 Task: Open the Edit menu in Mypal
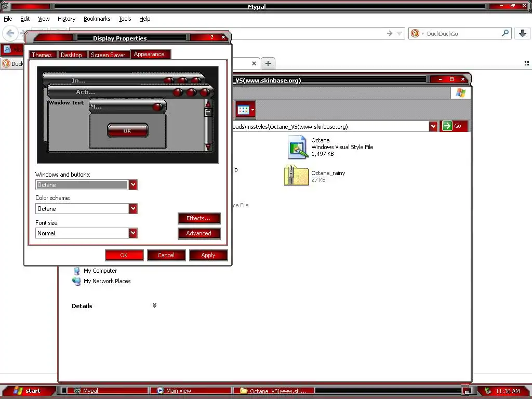pyautogui.click(x=25, y=19)
